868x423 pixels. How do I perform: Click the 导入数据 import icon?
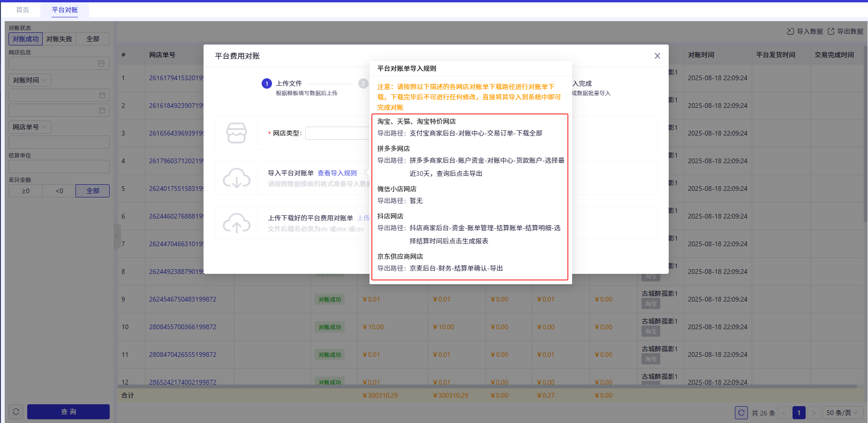(x=790, y=31)
